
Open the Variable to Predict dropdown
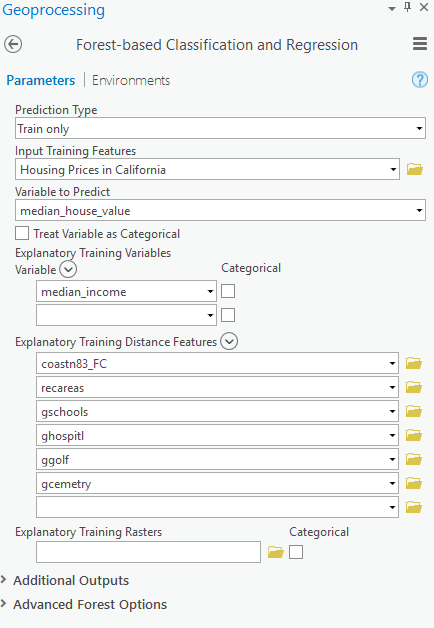[x=220, y=210]
